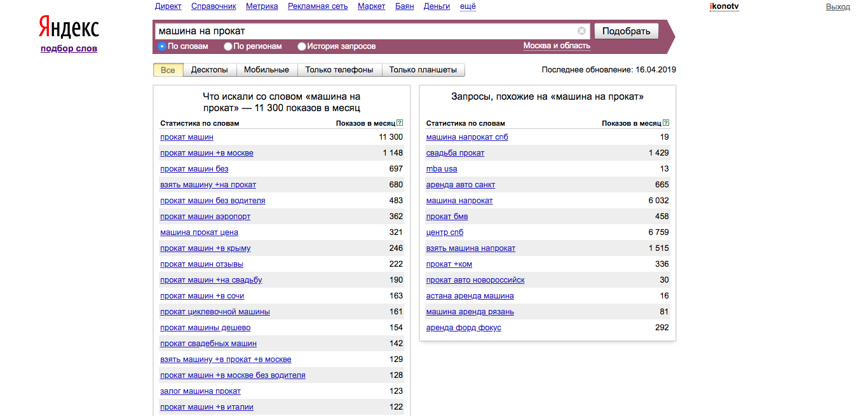
Task: Choose the "История запросов" radio option
Action: (302, 46)
